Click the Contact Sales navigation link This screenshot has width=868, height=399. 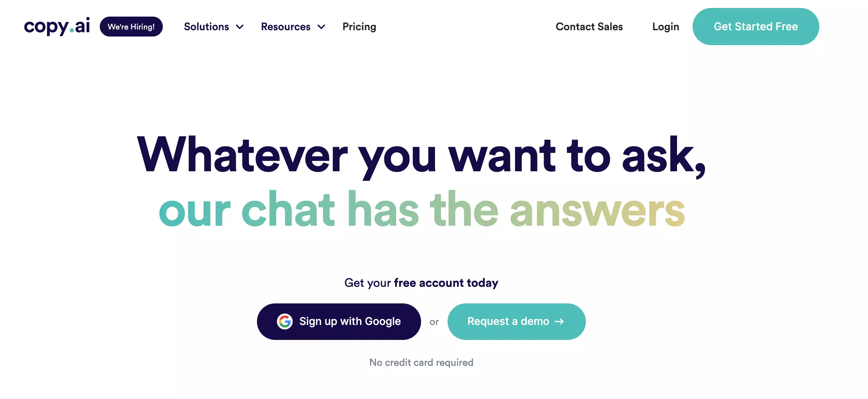589,26
